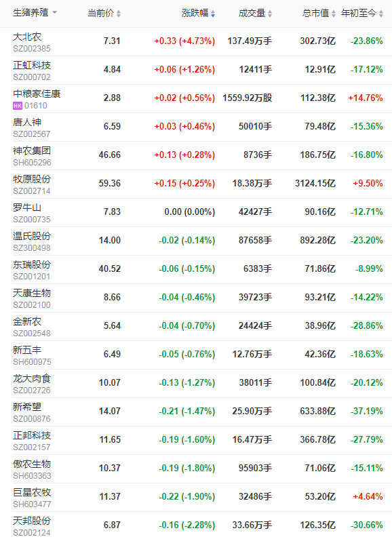This screenshot has width=392, height=539.
Task: Open stock 天康生物
Action: (32, 293)
